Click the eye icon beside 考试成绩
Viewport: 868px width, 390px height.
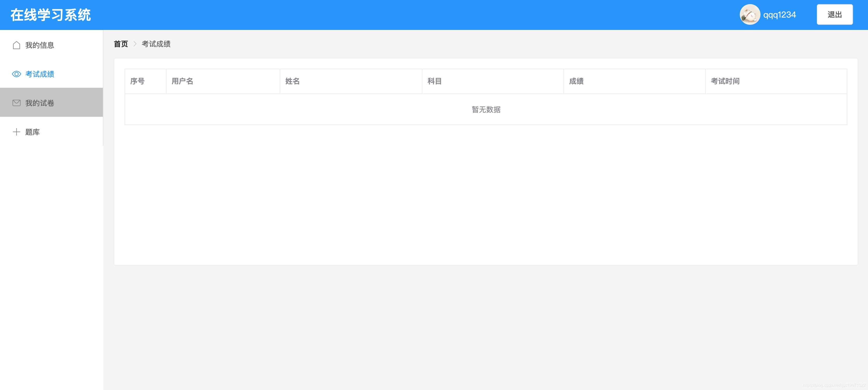tap(17, 74)
